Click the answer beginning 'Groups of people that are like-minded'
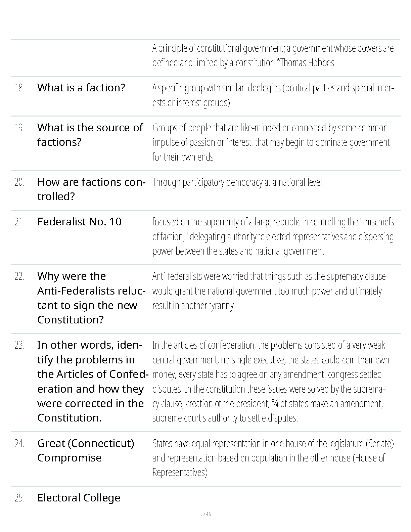 [271, 142]
